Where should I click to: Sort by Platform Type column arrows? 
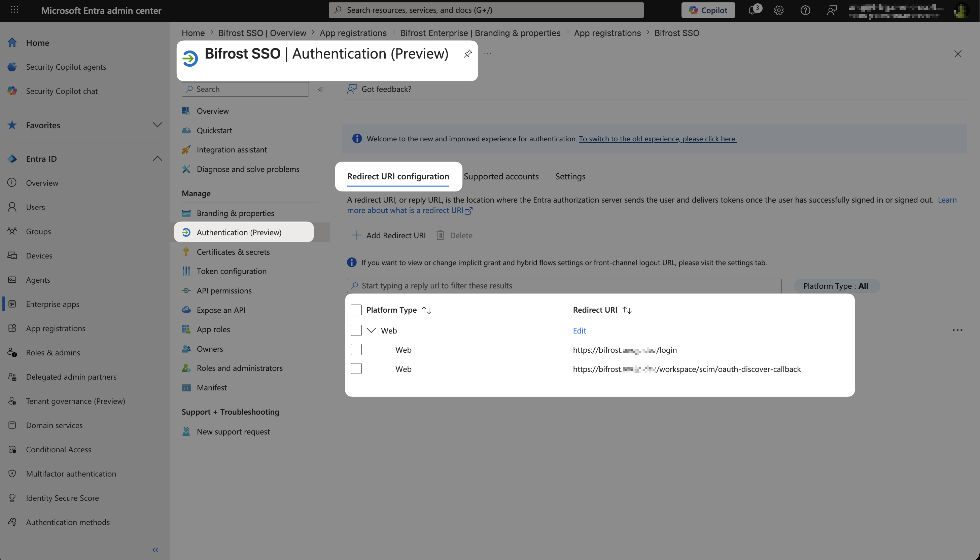tap(426, 310)
